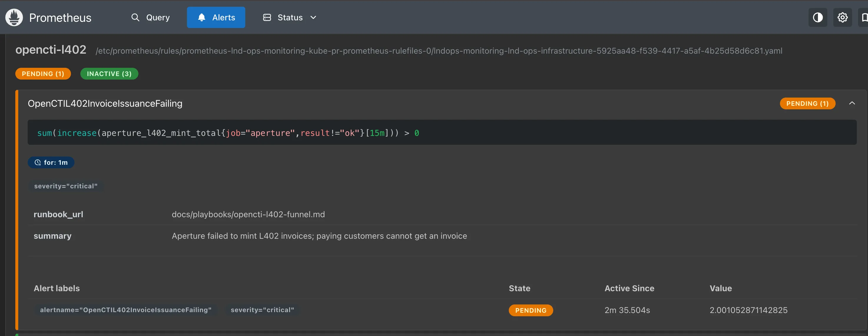This screenshot has height=336, width=868.
Task: Click the State column header
Action: [x=519, y=289]
